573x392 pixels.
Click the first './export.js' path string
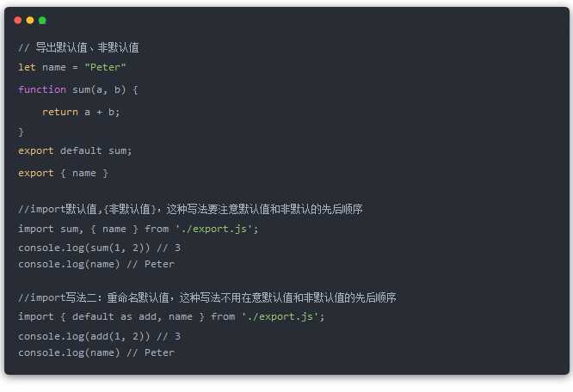[x=216, y=229]
